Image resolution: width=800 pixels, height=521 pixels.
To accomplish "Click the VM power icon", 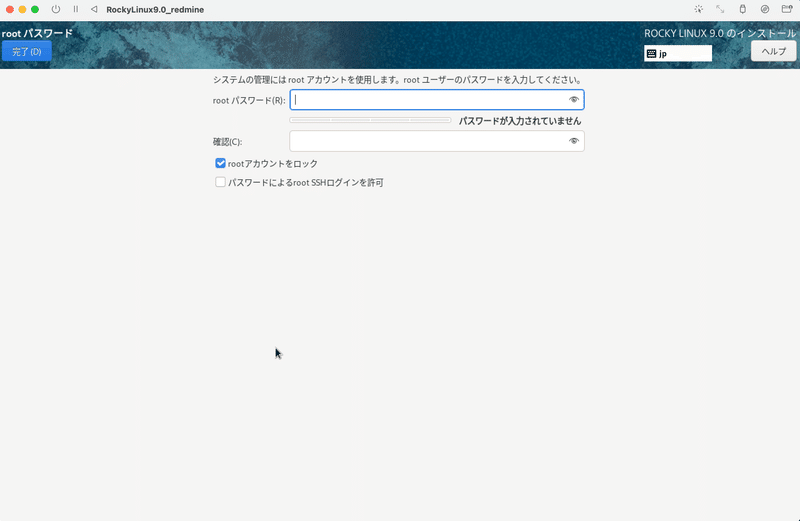I will (x=56, y=9).
